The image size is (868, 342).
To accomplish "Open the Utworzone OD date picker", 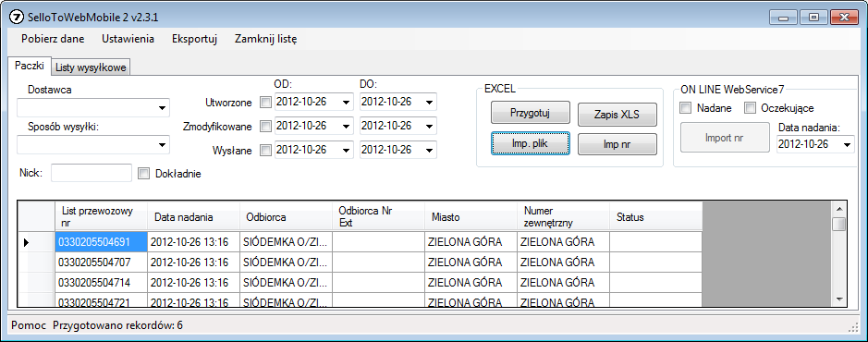I will tap(346, 103).
